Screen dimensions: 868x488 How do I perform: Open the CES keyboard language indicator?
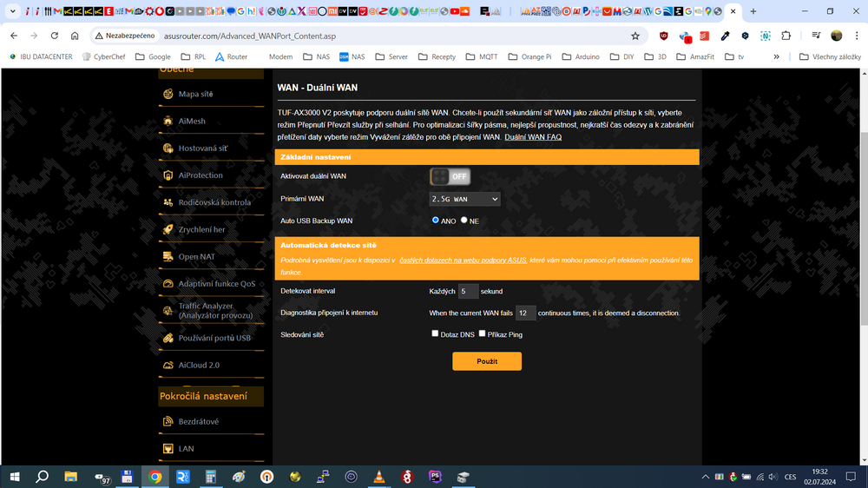[791, 477]
